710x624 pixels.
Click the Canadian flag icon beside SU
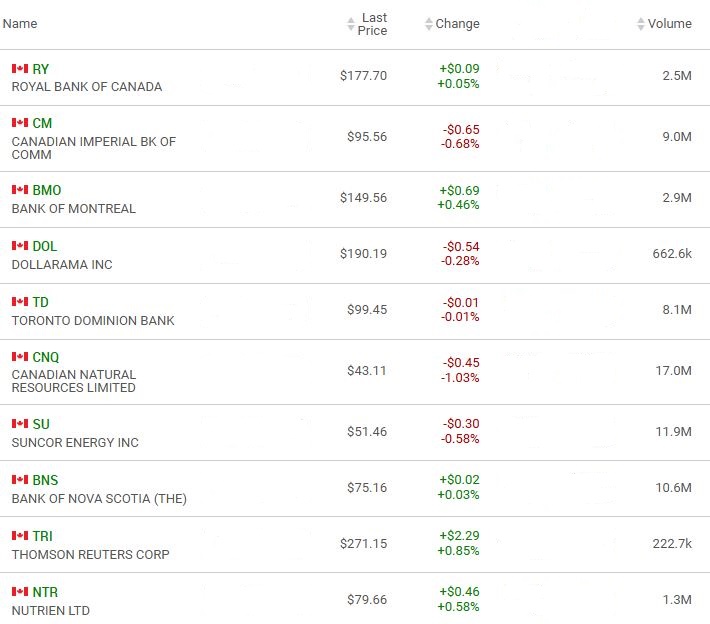(19, 424)
